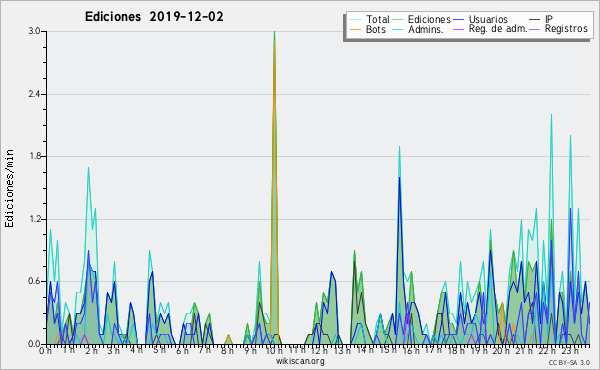Click the '5 h' x-axis label
The height and width of the screenshot is (370, 600).
(x=159, y=350)
